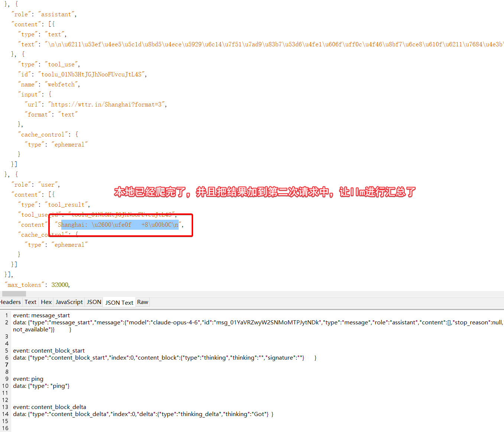Click the "event: message_start" line
This screenshot has height=432, width=504.
pos(41,315)
